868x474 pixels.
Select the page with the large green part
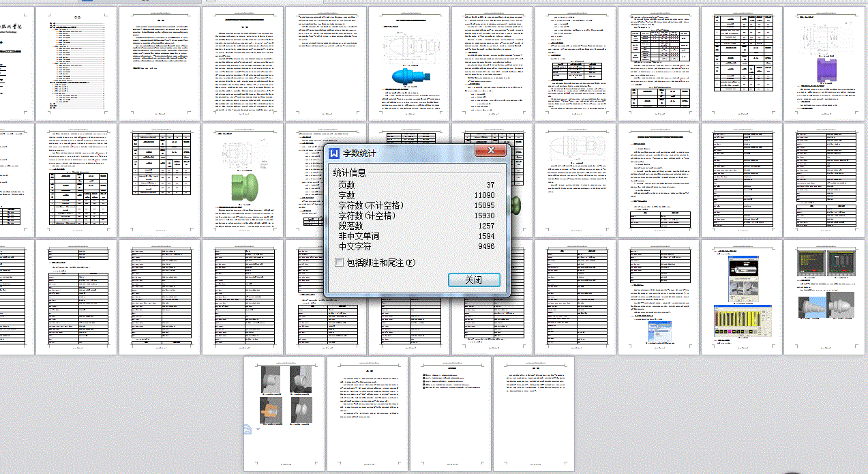click(x=242, y=181)
